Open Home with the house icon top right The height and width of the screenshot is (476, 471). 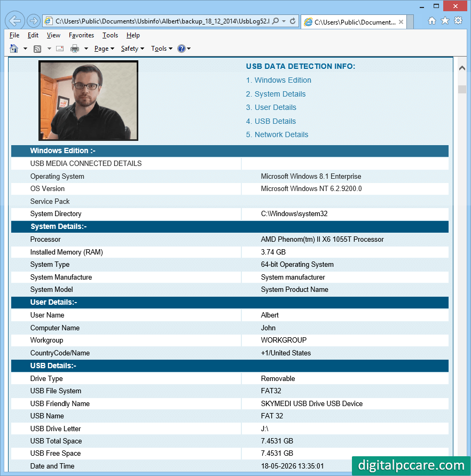432,21
